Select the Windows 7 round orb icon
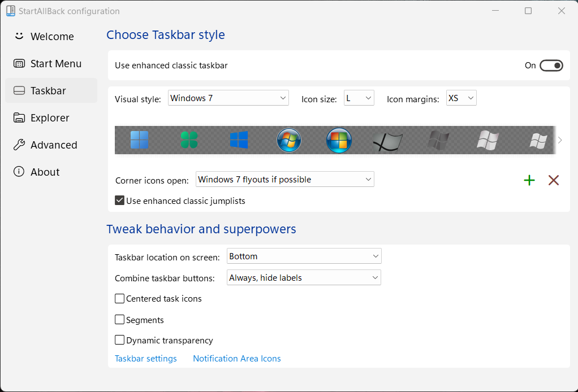The image size is (578, 392). pyautogui.click(x=289, y=140)
